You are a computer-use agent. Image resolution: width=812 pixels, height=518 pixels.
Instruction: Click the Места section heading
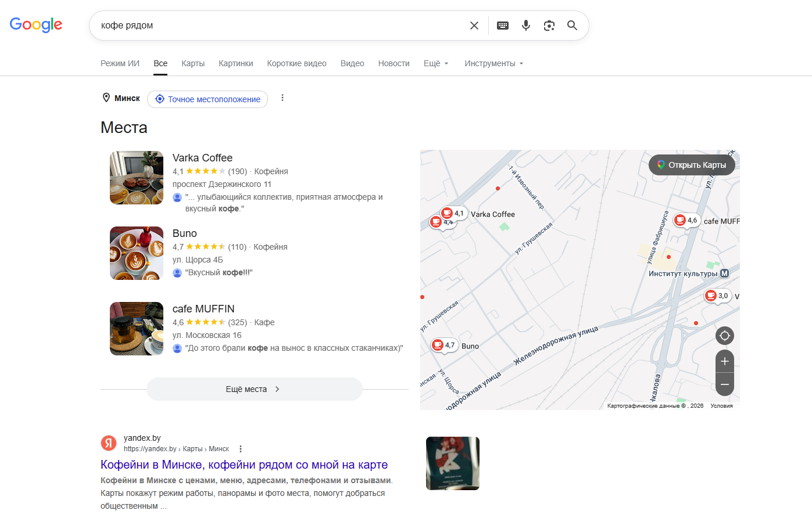click(124, 127)
